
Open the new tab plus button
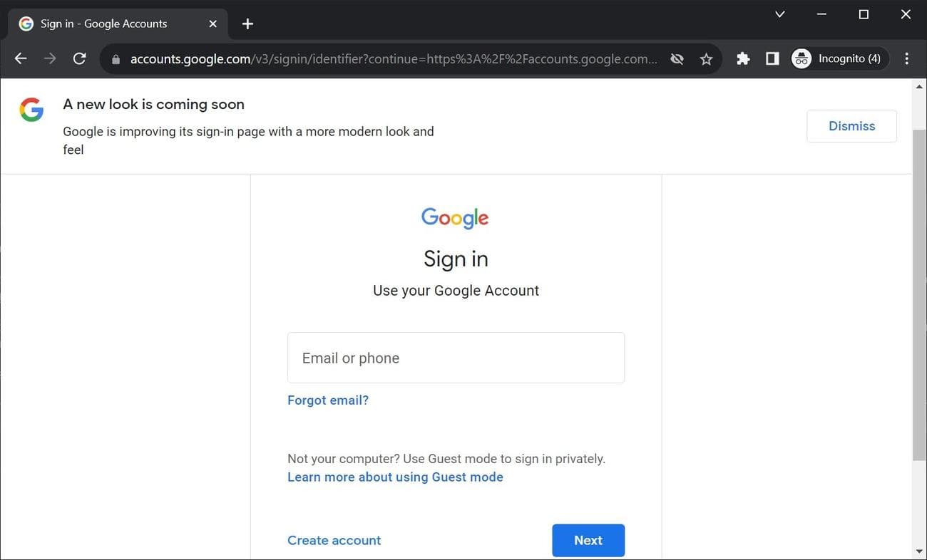(247, 24)
